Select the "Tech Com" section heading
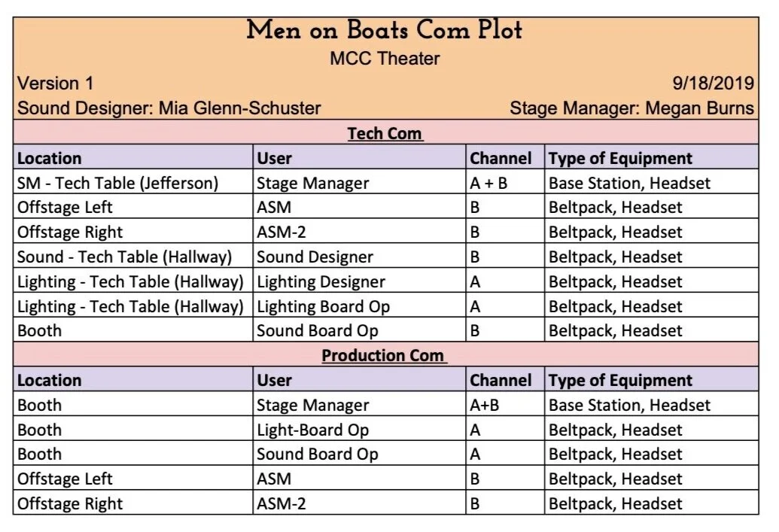This screenshot has width=779, height=532. [x=385, y=134]
